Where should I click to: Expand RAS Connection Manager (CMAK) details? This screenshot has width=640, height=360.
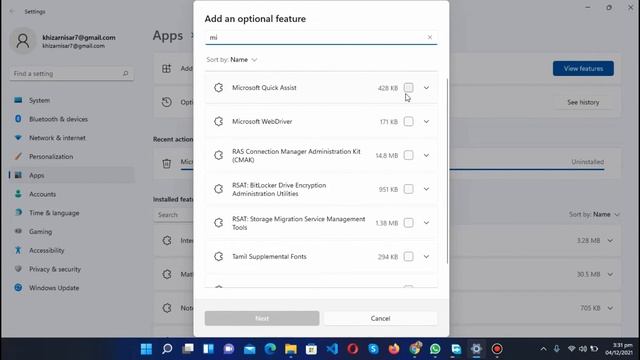[426, 156]
